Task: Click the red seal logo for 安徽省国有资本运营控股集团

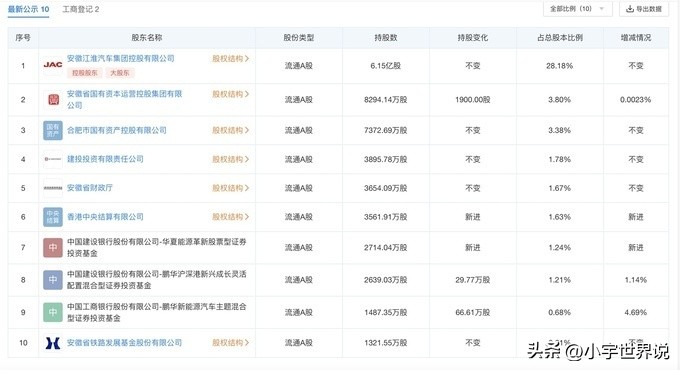Action: click(x=53, y=100)
